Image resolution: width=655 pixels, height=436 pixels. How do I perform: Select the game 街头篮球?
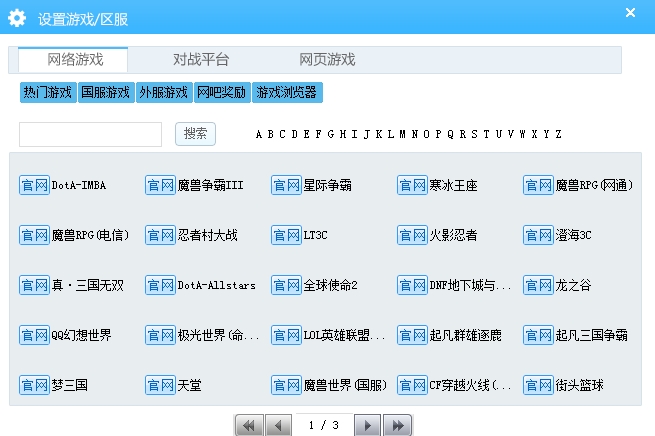579,385
